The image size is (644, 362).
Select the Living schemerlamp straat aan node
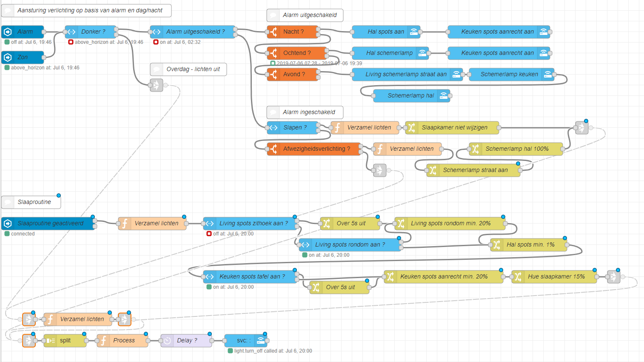pos(406,75)
